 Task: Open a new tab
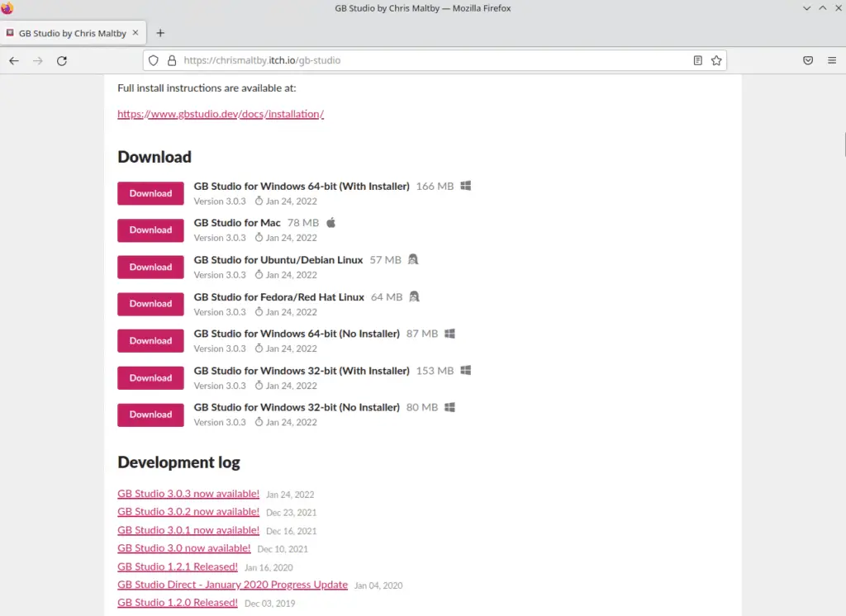[x=160, y=33]
